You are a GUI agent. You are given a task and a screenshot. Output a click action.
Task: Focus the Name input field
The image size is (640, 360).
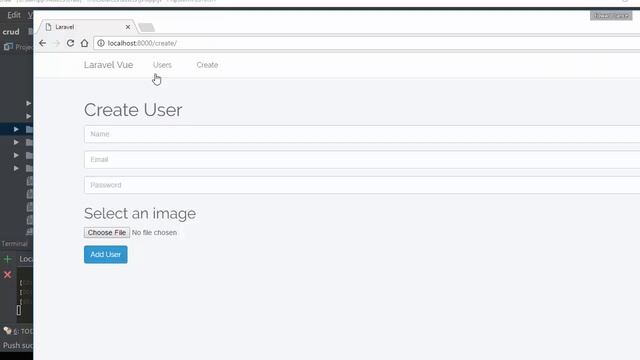(x=362, y=134)
